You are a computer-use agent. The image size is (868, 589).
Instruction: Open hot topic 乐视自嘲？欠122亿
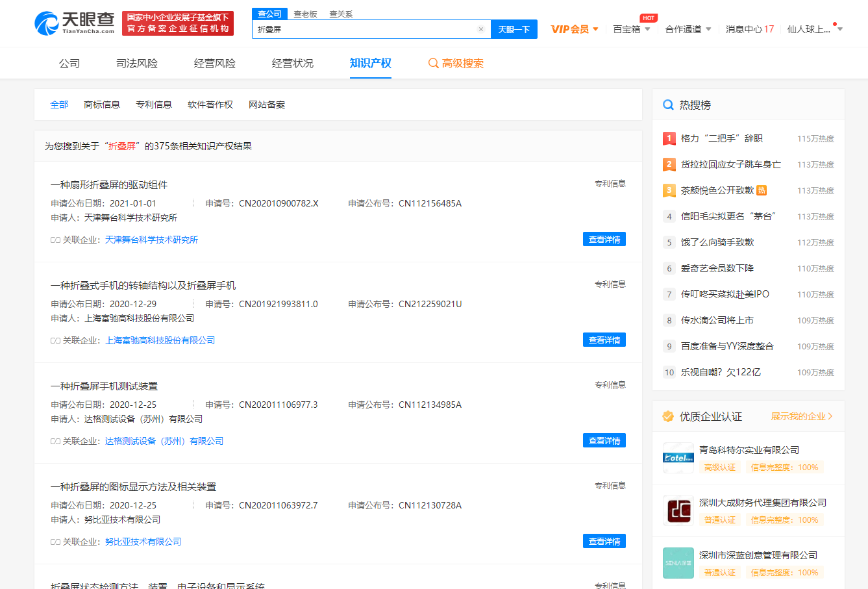point(721,372)
